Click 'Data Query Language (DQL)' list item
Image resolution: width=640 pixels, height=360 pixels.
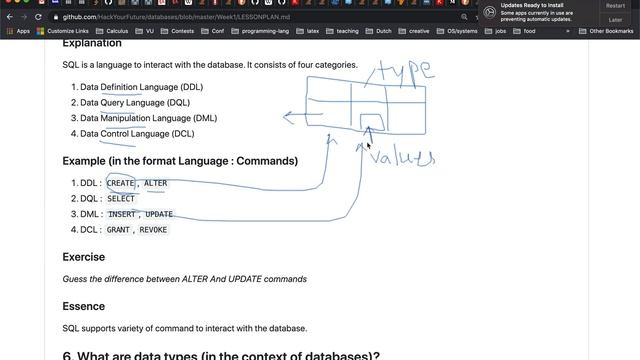[135, 102]
